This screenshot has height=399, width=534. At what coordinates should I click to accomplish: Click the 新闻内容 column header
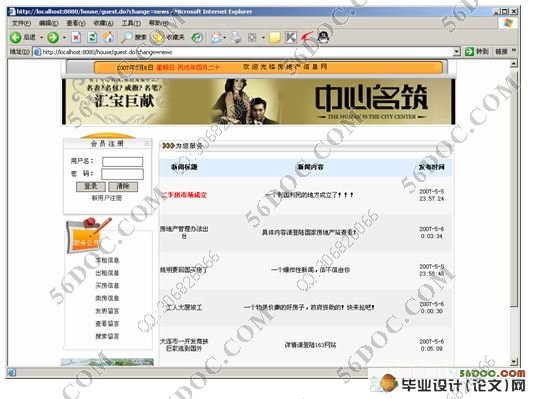click(310, 167)
